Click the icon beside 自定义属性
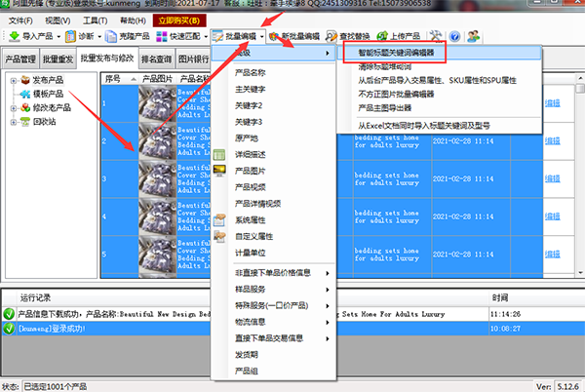The image size is (585, 392). [x=219, y=237]
